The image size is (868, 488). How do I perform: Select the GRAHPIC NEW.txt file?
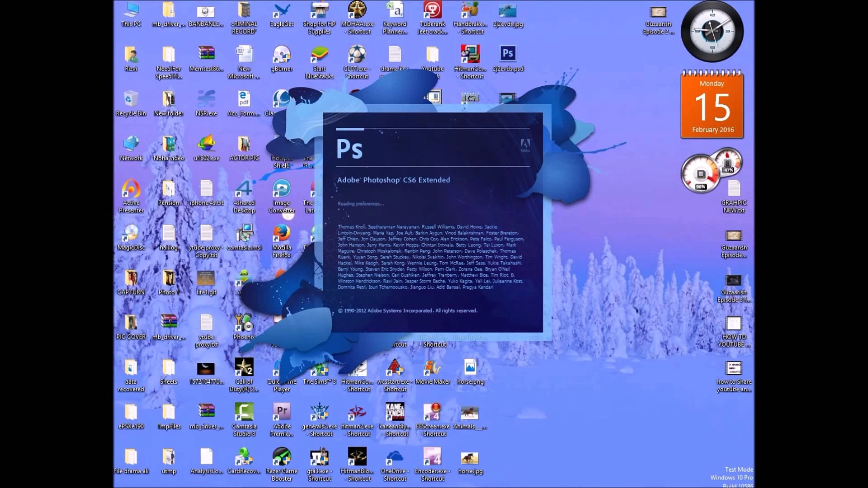coord(734,189)
